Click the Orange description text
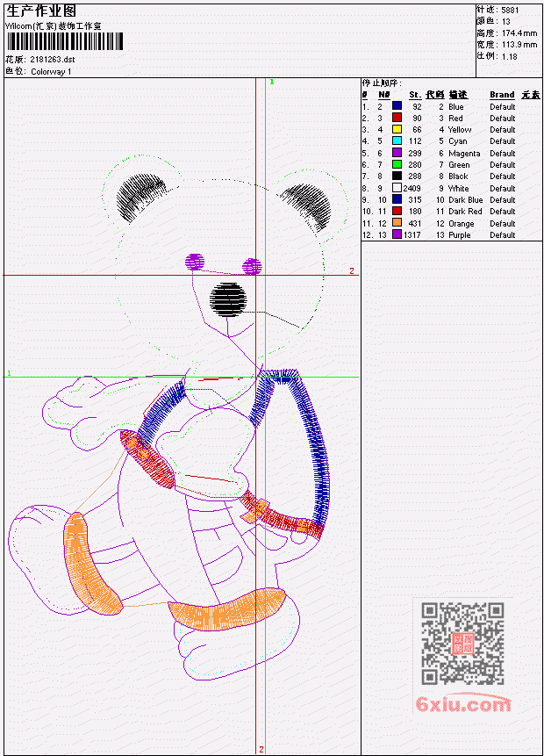544x756 pixels. tap(462, 224)
